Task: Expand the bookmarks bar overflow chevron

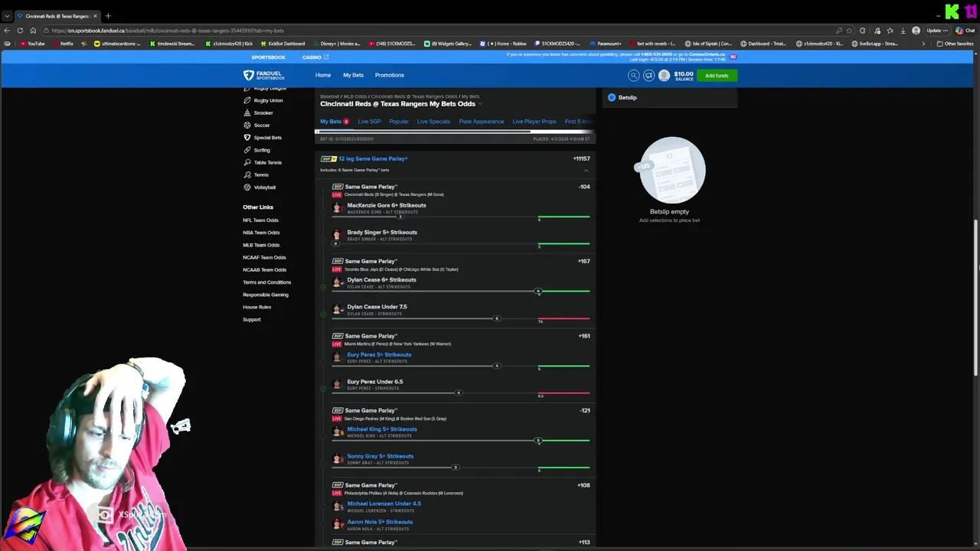Action: pos(923,44)
